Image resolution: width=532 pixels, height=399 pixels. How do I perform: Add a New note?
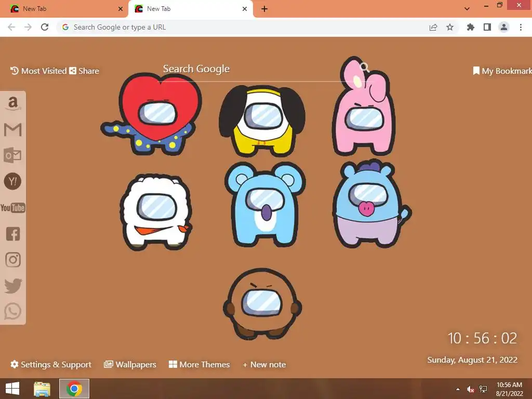point(264,364)
